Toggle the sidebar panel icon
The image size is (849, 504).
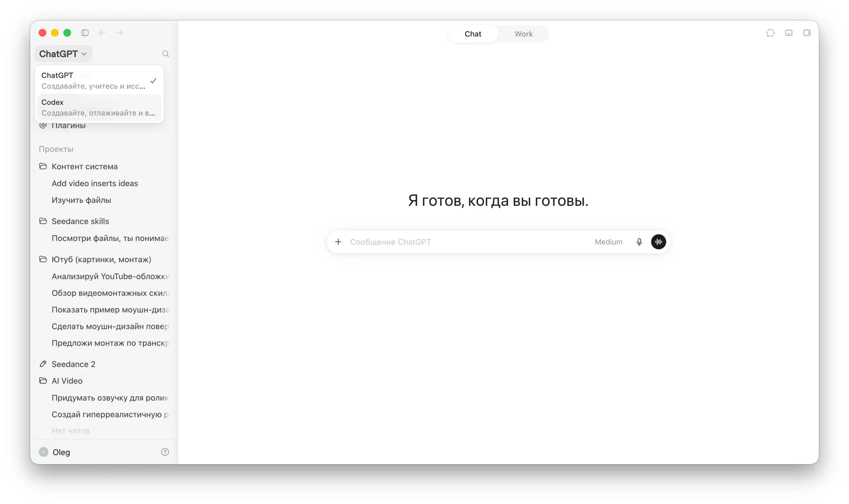coord(85,32)
